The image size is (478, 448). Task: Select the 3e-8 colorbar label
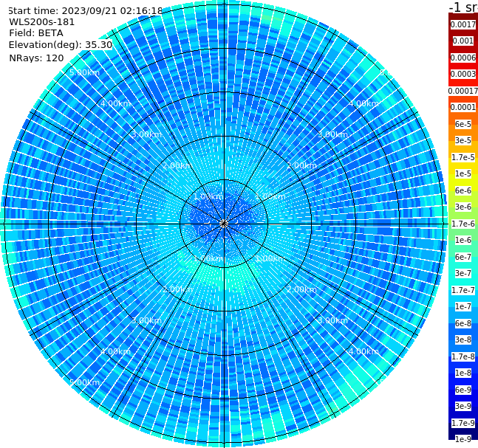tap(463, 340)
